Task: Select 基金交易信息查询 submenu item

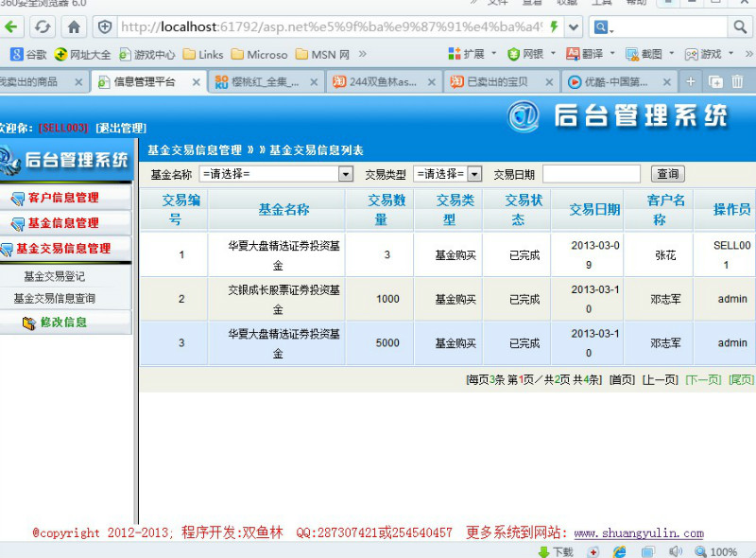Action: (x=55, y=299)
